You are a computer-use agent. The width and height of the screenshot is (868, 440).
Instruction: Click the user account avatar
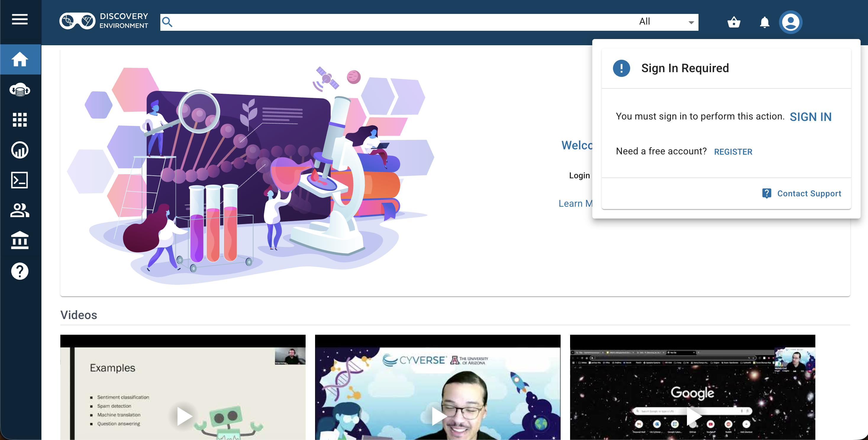coord(790,22)
